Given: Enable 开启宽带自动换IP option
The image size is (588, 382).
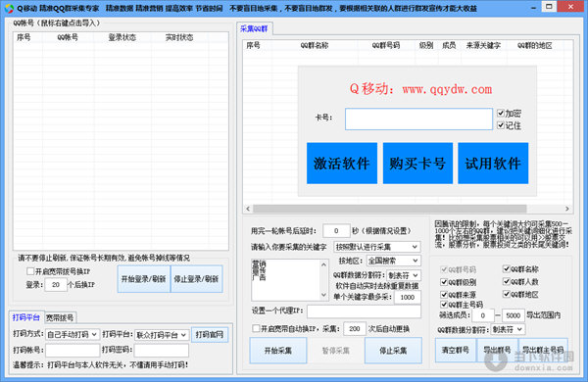Looking at the screenshot, I should (x=256, y=328).
